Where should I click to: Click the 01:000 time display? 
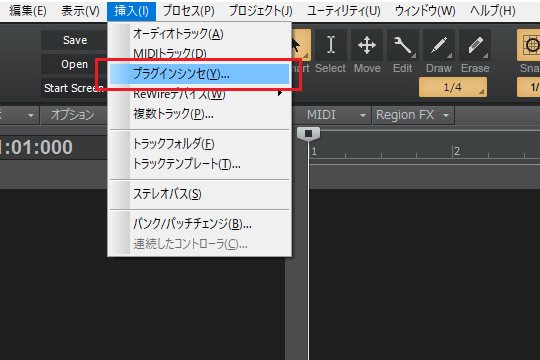click(x=36, y=147)
